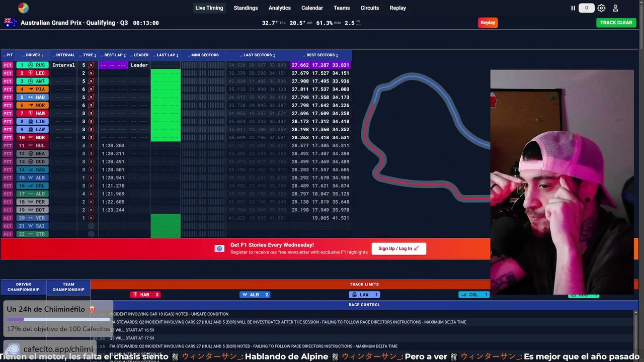
Task: Click the RACE CONTROL panel header
Action: click(364, 305)
